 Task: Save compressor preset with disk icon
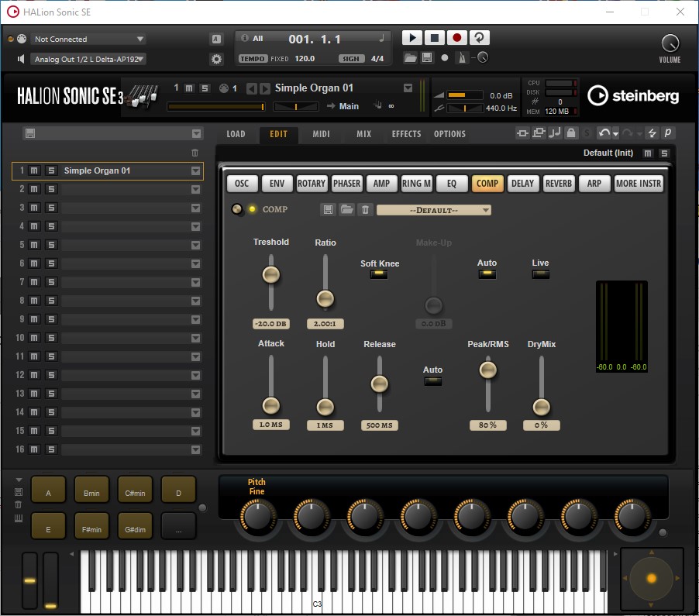(328, 209)
